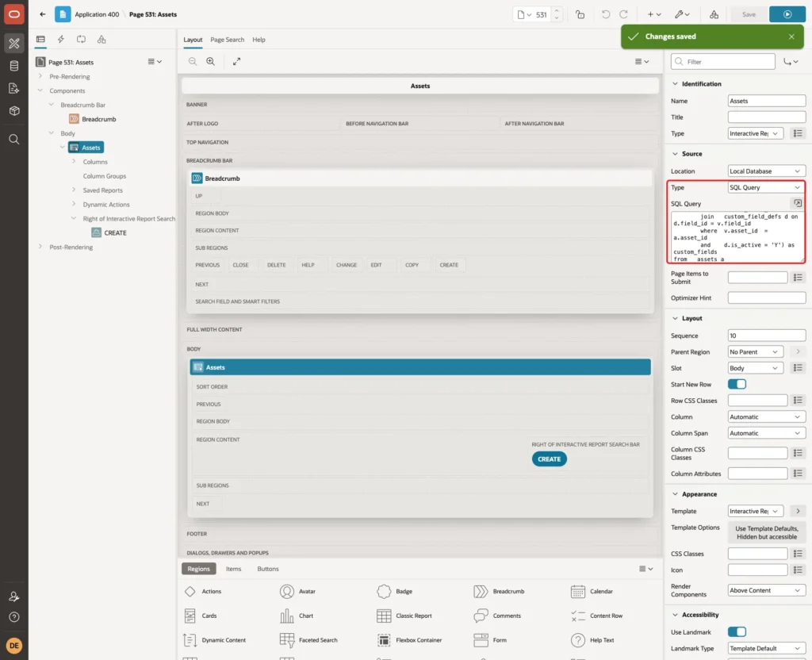Open the SQL Query code editor icon
The height and width of the screenshot is (660, 812).
(x=798, y=203)
